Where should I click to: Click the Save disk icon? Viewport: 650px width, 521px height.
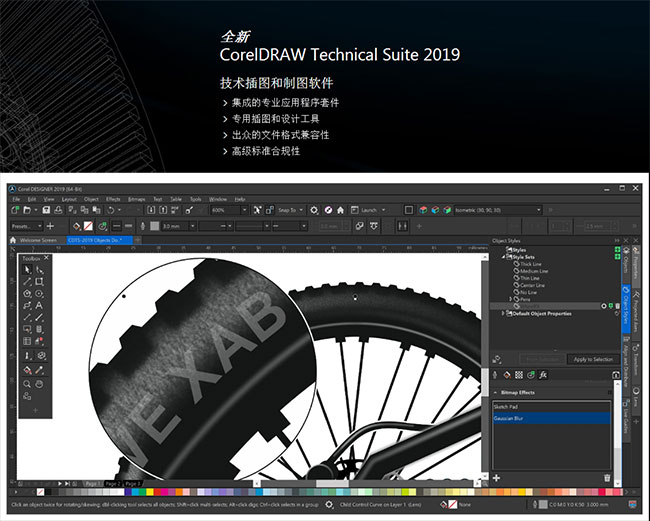click(46, 210)
